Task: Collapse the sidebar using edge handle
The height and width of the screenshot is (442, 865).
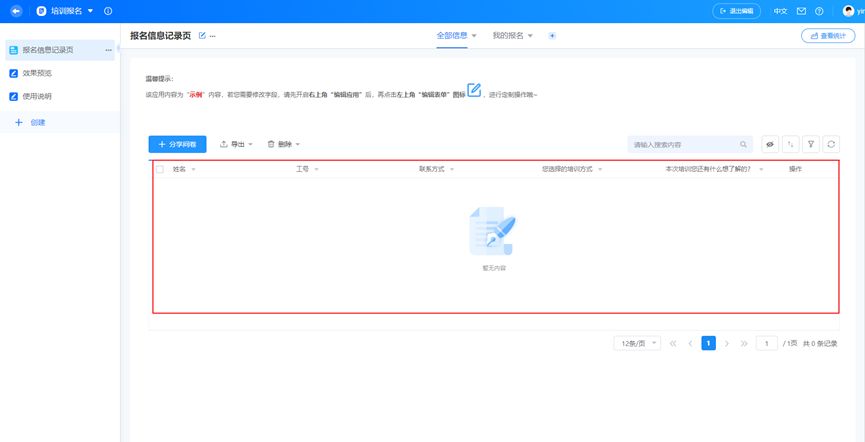Action: click(x=118, y=49)
